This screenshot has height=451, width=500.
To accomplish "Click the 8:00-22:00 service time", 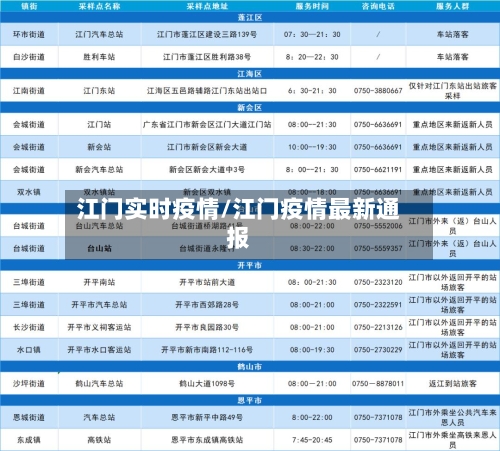I will [312, 417].
